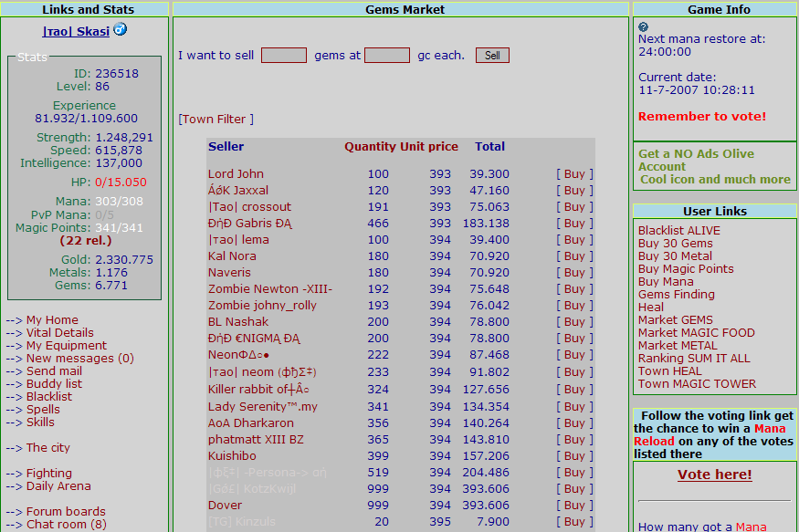Click the gems quantity input field

[284, 56]
